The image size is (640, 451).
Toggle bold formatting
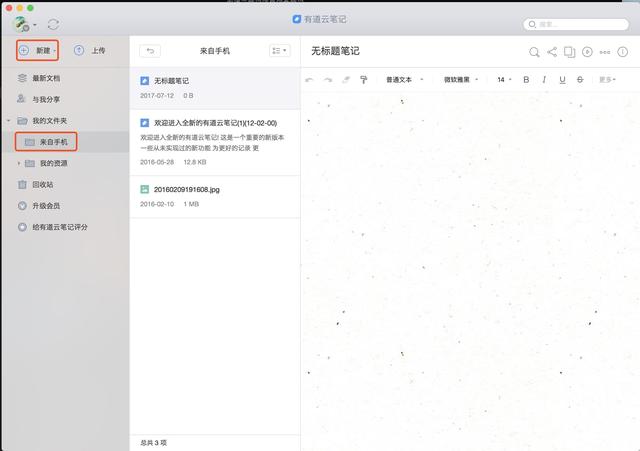click(x=526, y=80)
